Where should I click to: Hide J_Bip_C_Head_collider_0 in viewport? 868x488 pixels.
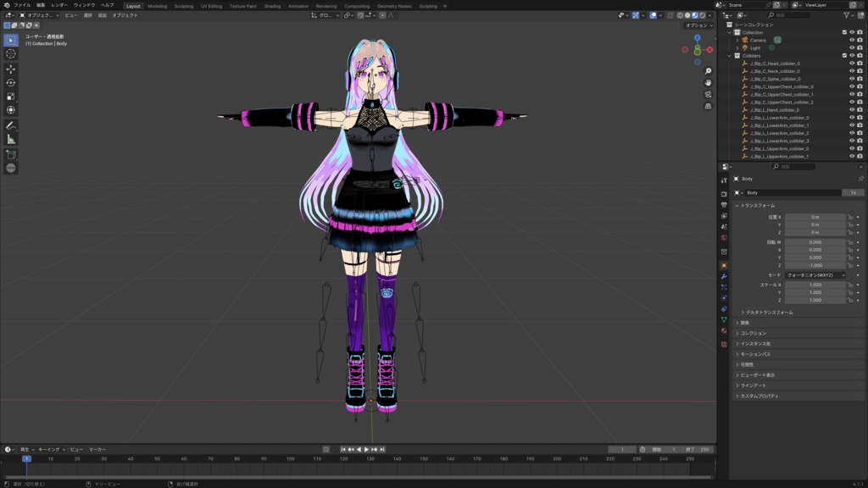coord(852,64)
